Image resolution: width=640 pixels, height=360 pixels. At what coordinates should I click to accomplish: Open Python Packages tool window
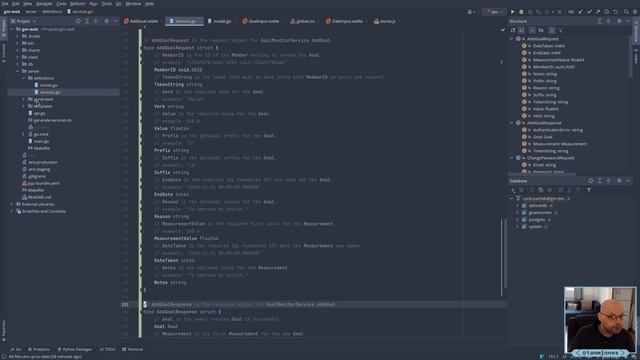pos(75,349)
